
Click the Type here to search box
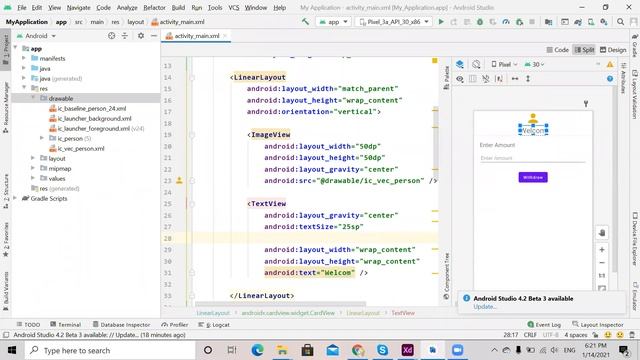pyautogui.click(x=110, y=350)
